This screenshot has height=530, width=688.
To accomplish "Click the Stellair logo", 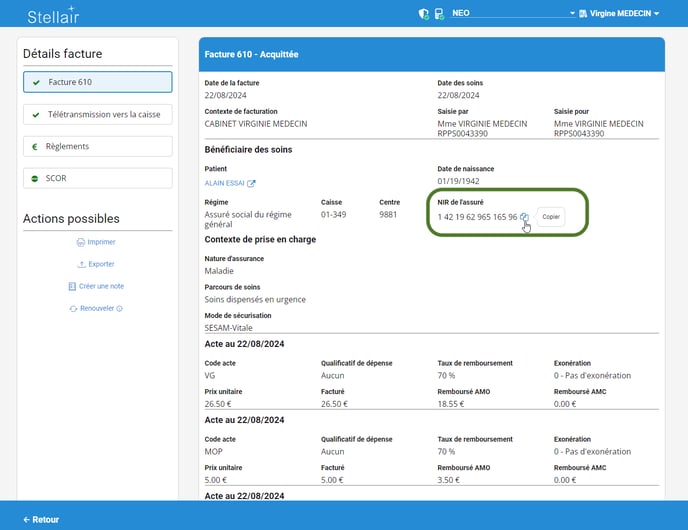I will pos(53,15).
